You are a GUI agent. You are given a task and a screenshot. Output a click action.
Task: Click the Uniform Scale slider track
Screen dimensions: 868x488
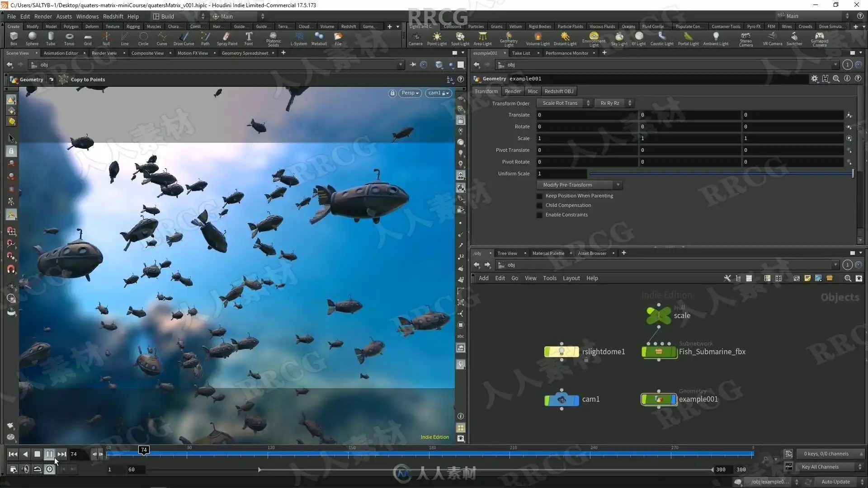pos(719,174)
